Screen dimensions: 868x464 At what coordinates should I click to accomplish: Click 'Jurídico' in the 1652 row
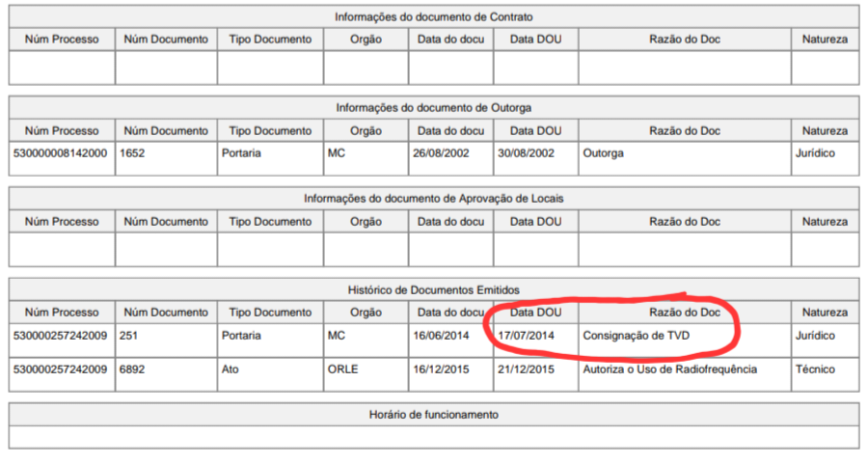click(x=815, y=153)
